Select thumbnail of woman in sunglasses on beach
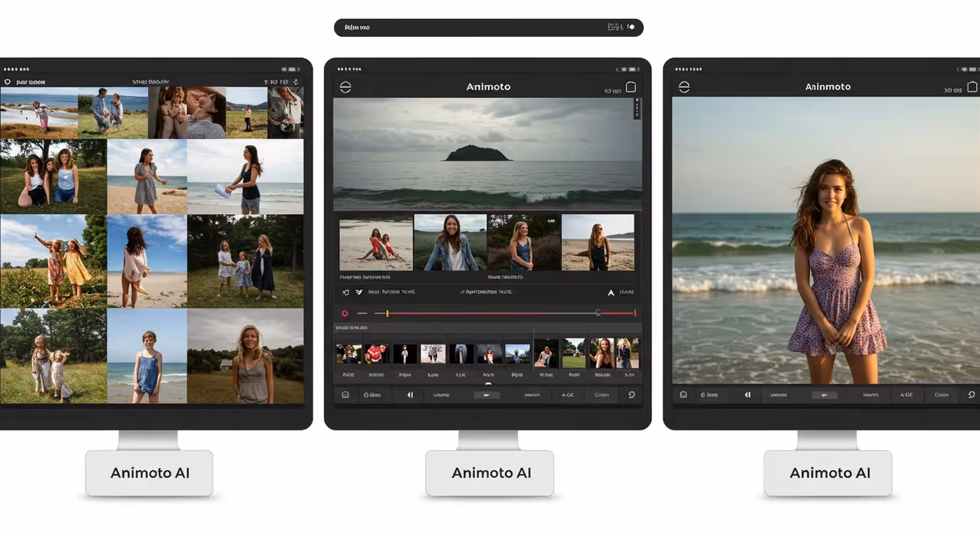Image resolution: width=980 pixels, height=534 pixels. click(x=598, y=242)
